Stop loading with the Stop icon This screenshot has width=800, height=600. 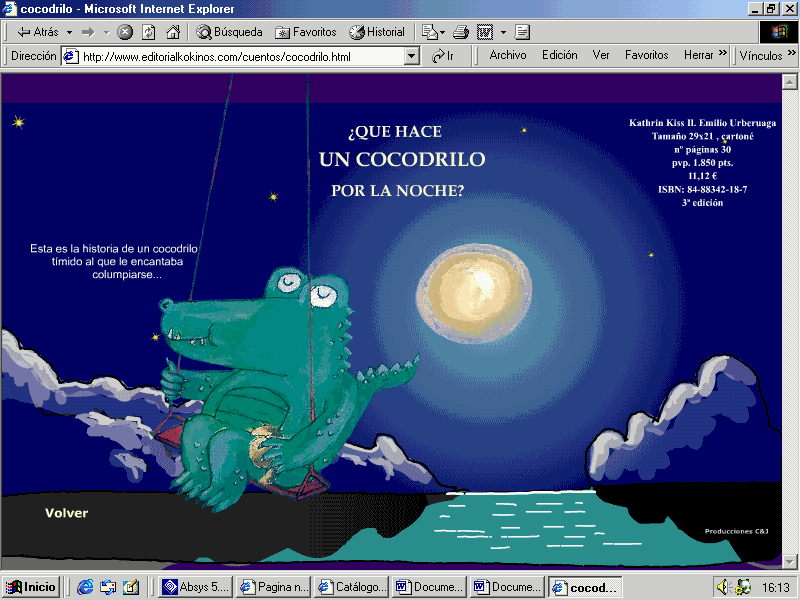(124, 32)
